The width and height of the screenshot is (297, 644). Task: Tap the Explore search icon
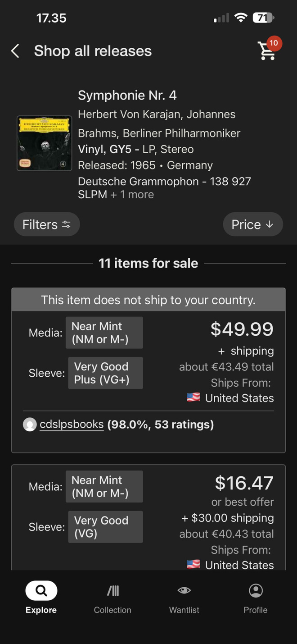coord(41,590)
